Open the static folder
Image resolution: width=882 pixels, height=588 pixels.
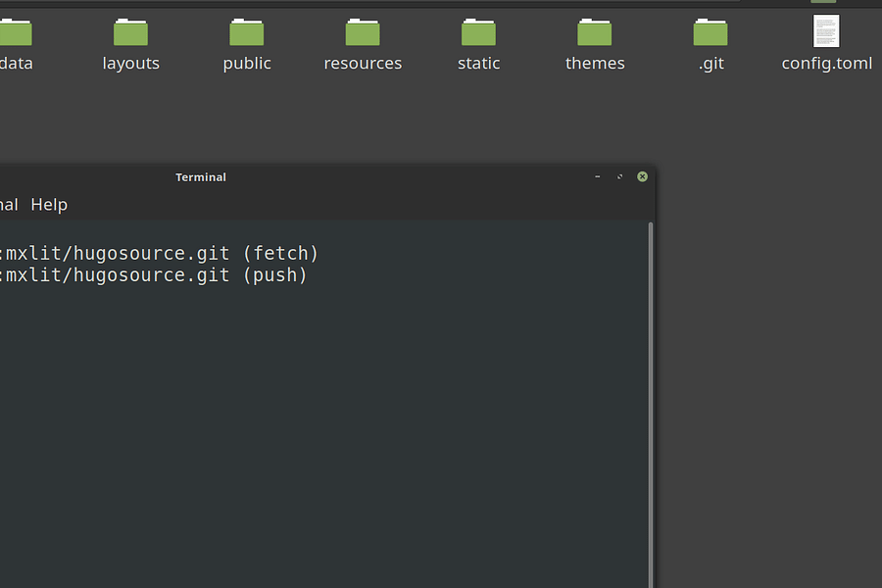point(478,34)
